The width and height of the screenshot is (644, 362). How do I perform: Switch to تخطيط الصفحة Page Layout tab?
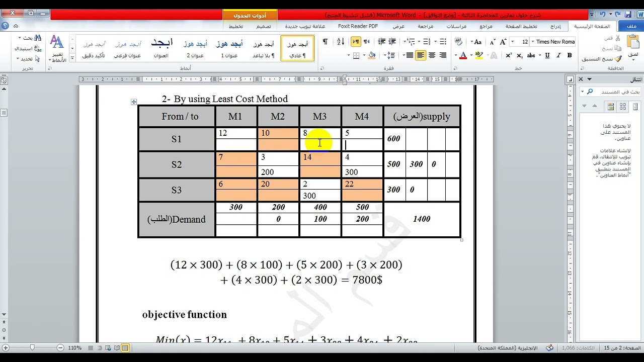tap(521, 26)
